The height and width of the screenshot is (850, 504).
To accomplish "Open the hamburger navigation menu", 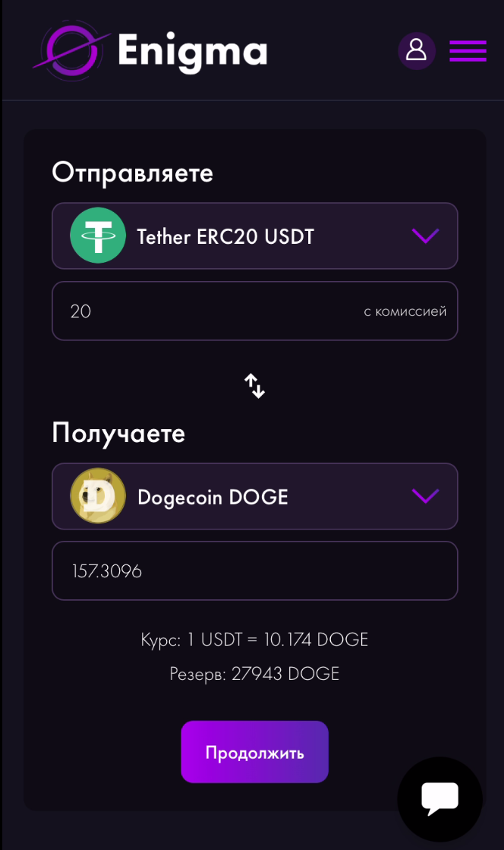I will [x=468, y=51].
